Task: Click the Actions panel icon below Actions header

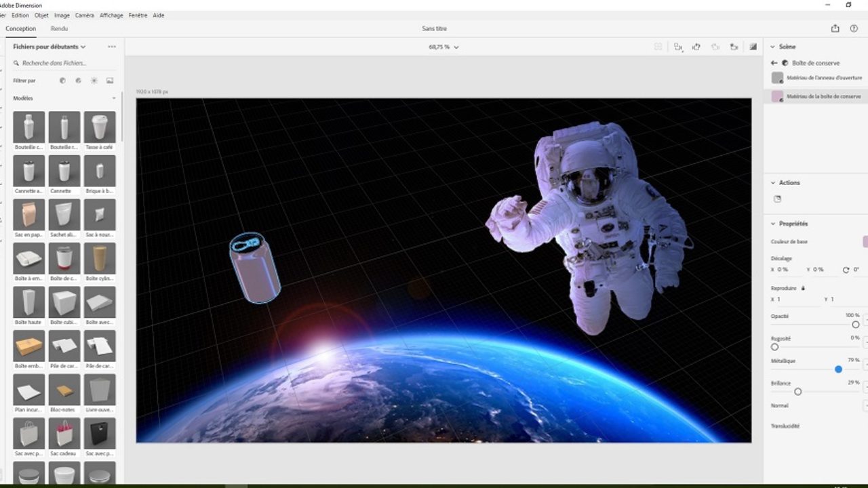Action: (777, 199)
